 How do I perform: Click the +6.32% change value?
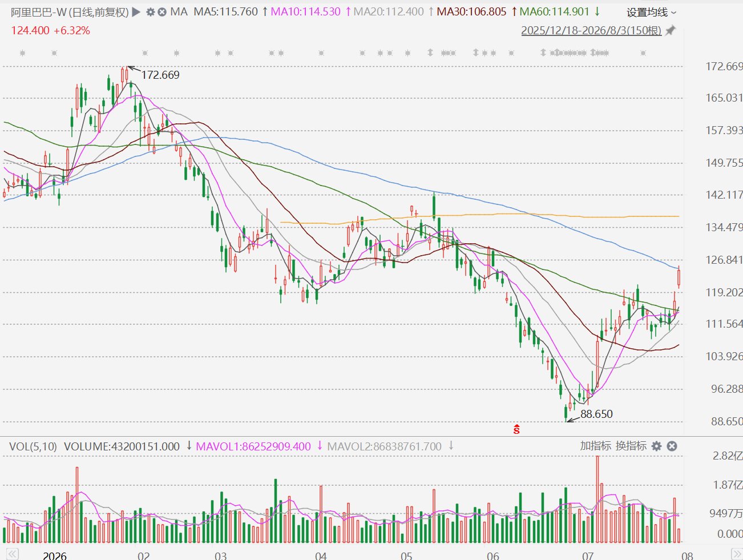click(x=72, y=30)
